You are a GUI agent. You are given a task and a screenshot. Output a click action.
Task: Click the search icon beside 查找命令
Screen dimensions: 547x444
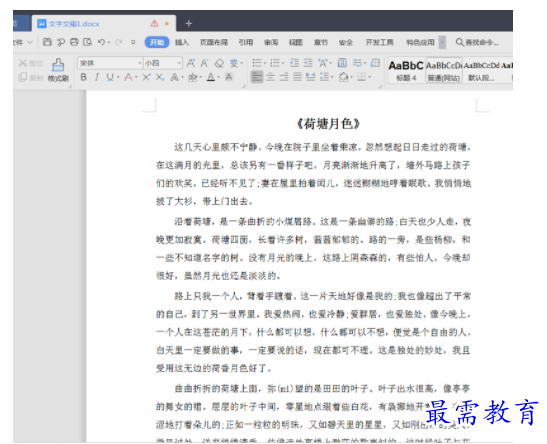460,42
